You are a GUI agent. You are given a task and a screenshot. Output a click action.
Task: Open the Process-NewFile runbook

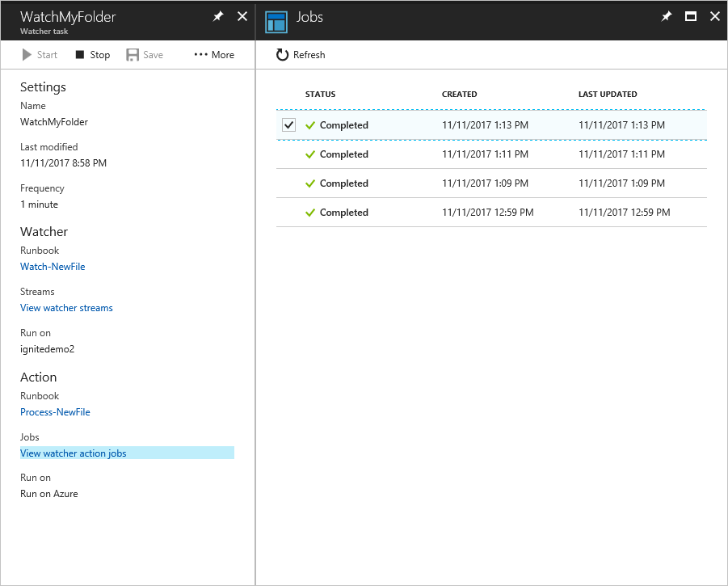55,411
